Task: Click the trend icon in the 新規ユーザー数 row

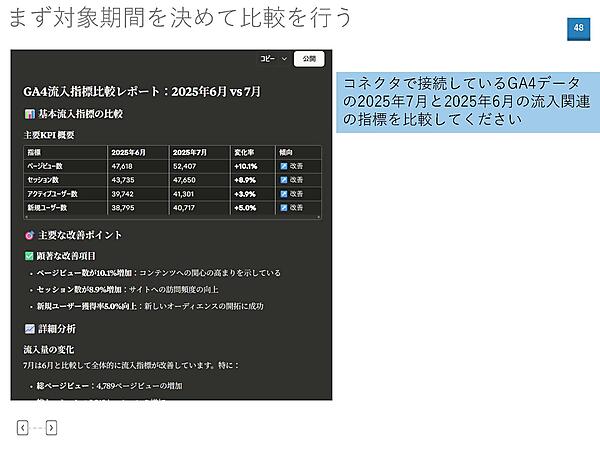Action: tap(284, 208)
